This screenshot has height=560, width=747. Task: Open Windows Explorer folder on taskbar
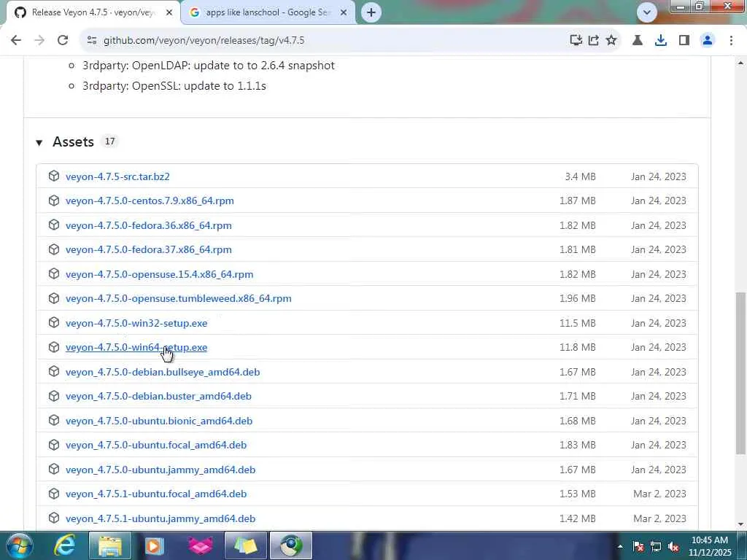tap(110, 545)
